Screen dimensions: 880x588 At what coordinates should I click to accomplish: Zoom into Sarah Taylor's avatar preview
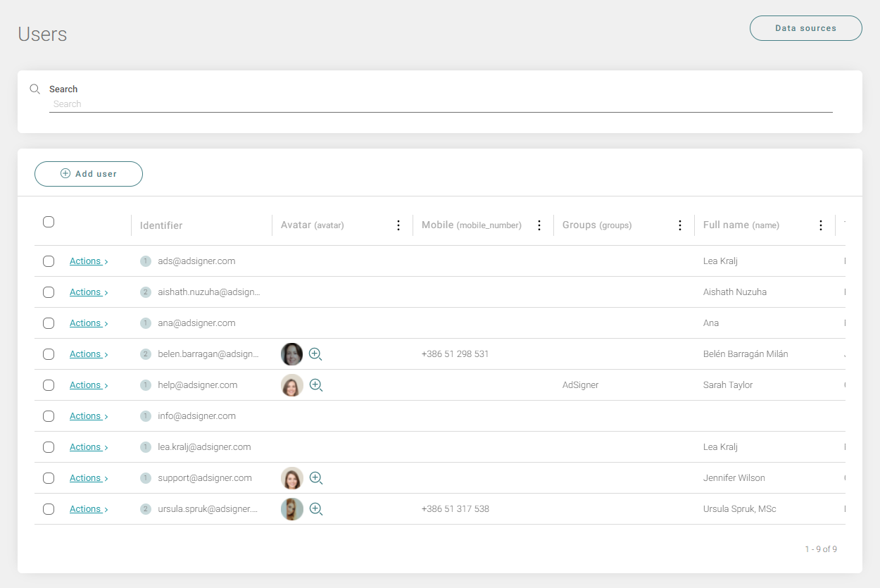315,385
